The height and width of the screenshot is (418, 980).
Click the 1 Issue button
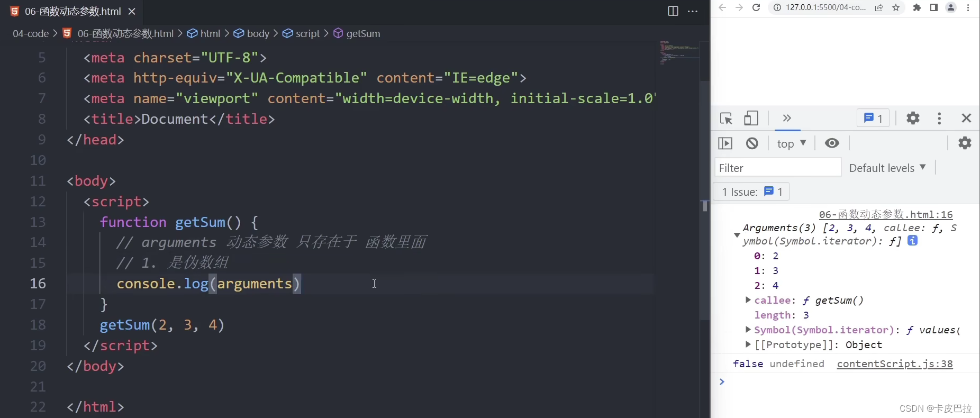coord(751,192)
